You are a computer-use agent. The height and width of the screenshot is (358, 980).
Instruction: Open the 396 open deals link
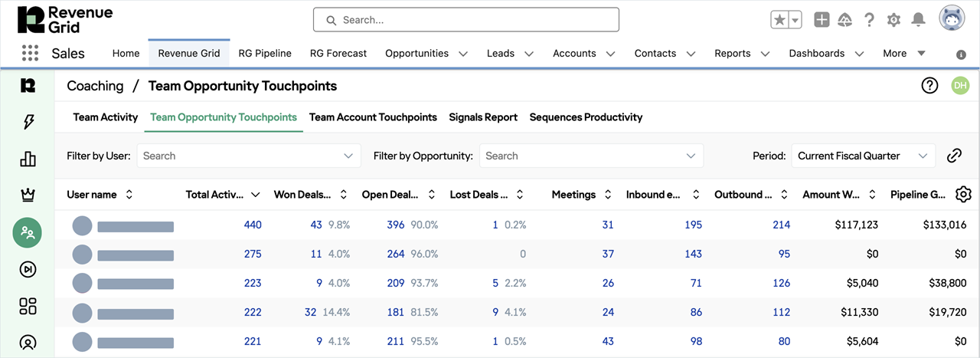pos(396,225)
